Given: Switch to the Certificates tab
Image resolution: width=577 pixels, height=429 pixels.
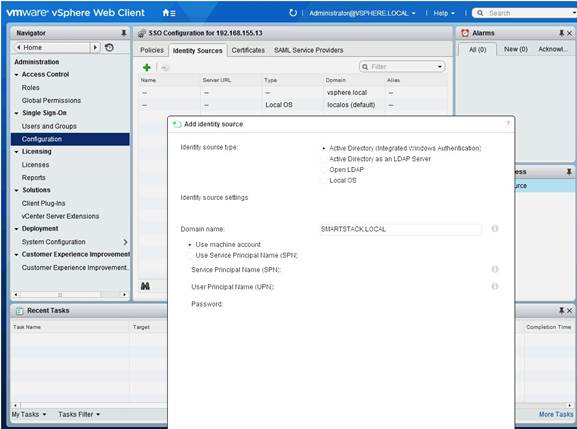Looking at the screenshot, I should click(248, 50).
